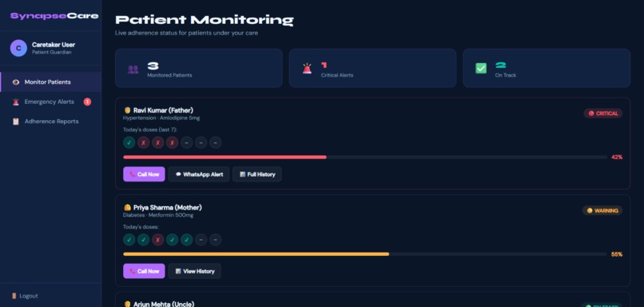
Task: Click the CRITICAL status badge for Ravi Kumar
Action: click(603, 114)
